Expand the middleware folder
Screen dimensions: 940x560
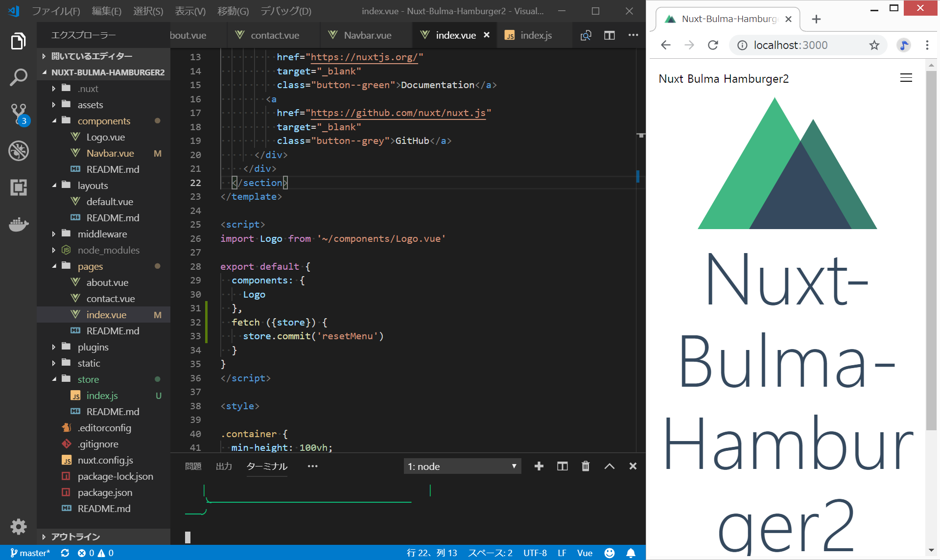(x=102, y=234)
